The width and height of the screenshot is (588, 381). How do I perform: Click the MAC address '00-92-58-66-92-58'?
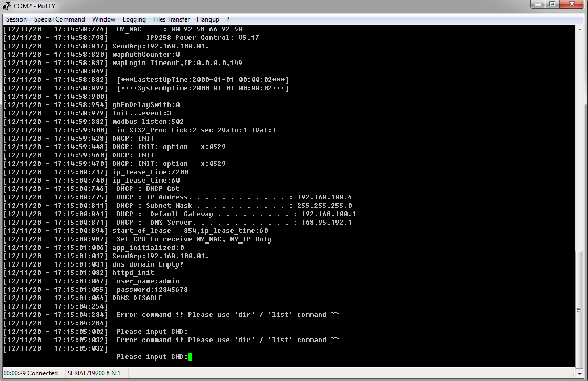tap(207, 29)
